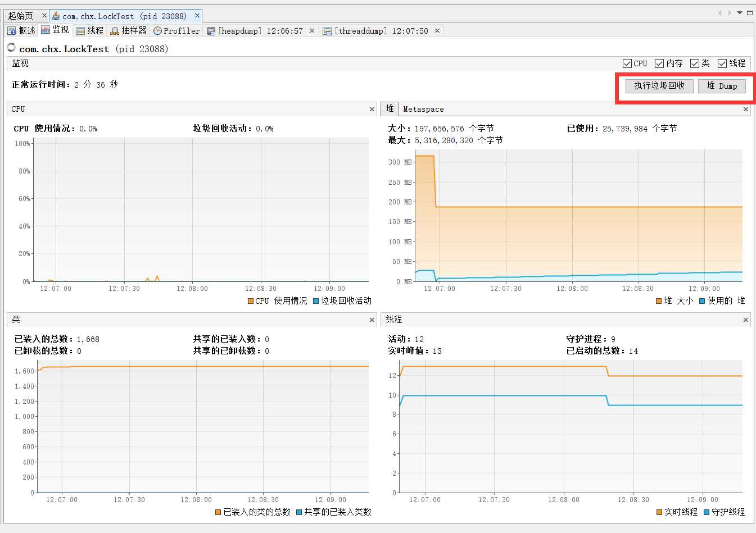Select the com.chx.LockTest (pid 23088) tab

point(124,16)
